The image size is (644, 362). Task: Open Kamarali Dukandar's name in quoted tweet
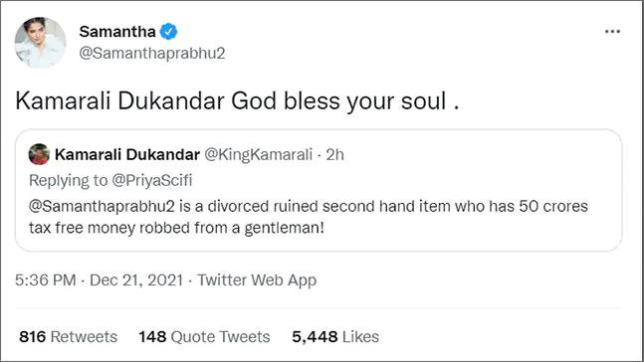[127, 155]
